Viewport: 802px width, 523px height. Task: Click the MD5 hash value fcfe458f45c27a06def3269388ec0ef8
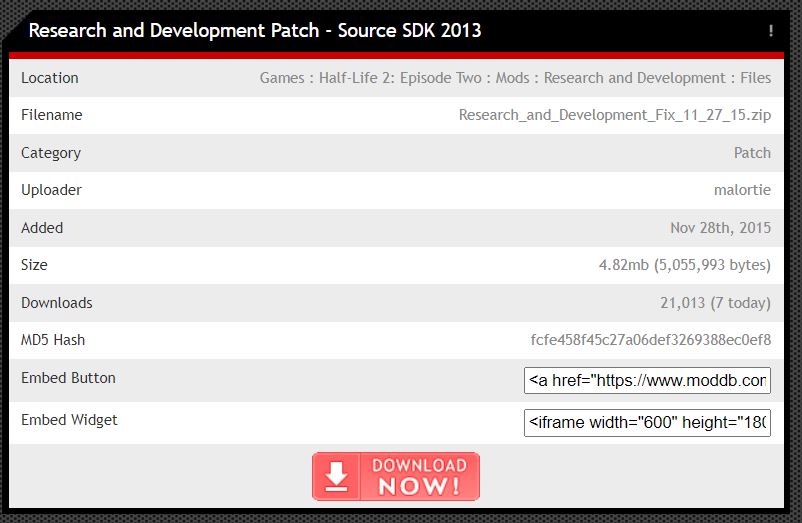tap(651, 340)
